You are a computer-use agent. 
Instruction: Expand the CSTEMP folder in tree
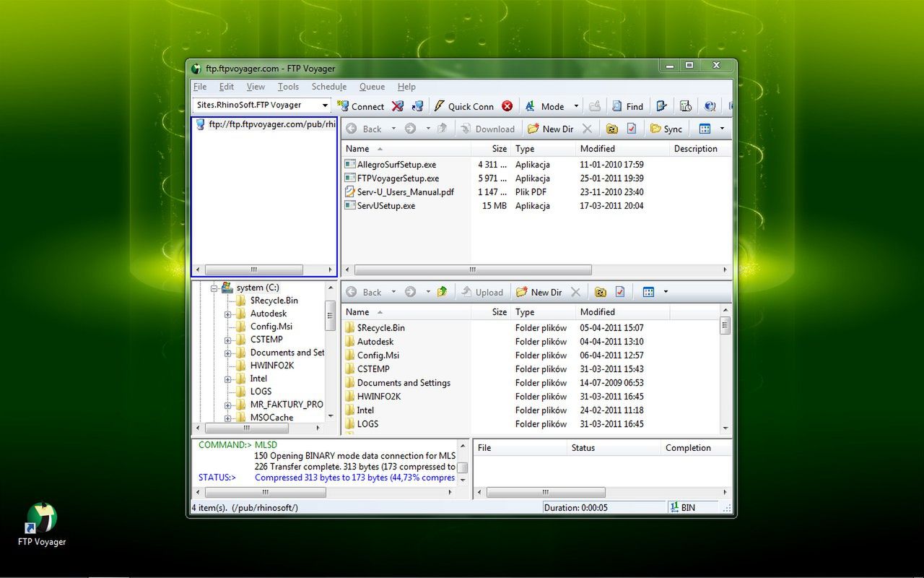228,340
